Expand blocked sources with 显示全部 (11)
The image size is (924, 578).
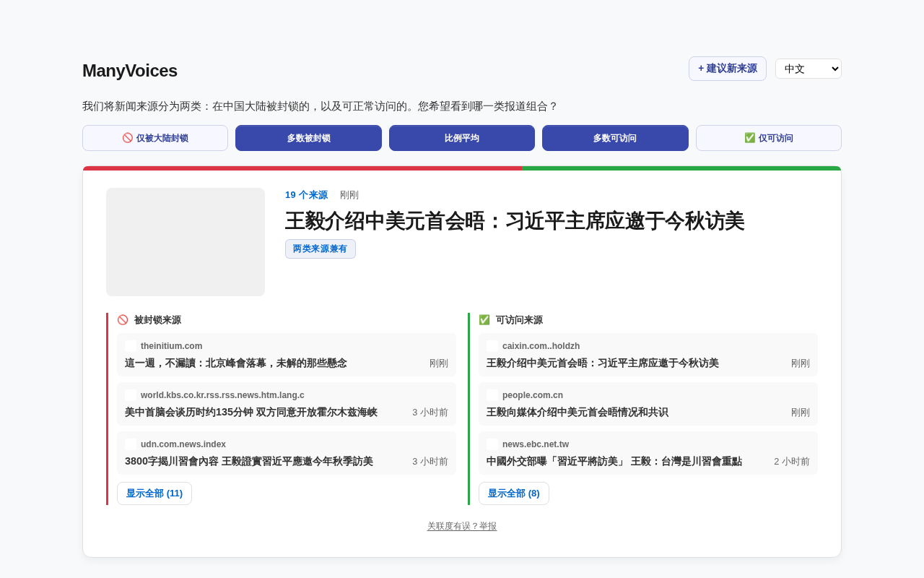coord(154,493)
